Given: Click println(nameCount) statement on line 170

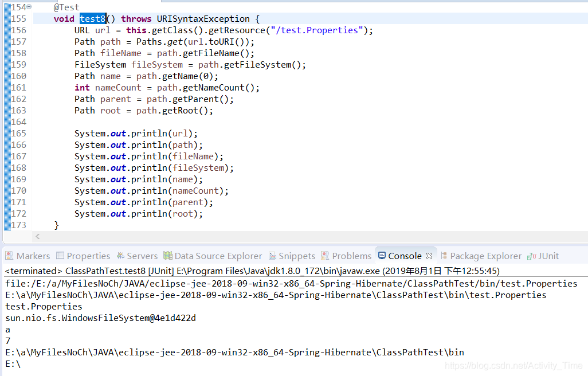Looking at the screenshot, I should 151,191.
